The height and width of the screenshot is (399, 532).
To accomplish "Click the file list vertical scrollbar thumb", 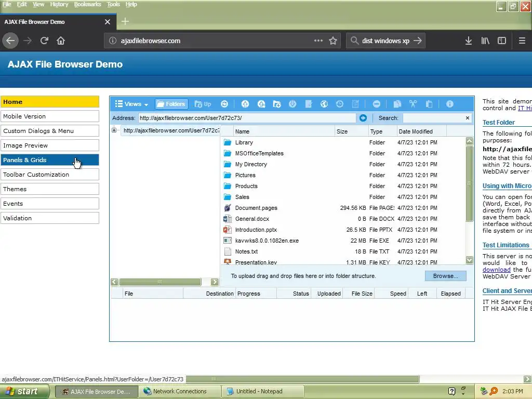I will [x=469, y=183].
